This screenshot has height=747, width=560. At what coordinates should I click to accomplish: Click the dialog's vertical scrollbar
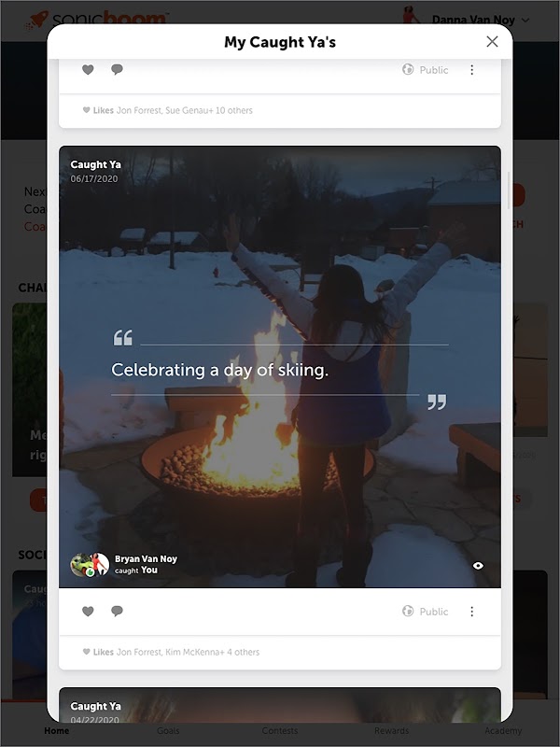(x=509, y=190)
